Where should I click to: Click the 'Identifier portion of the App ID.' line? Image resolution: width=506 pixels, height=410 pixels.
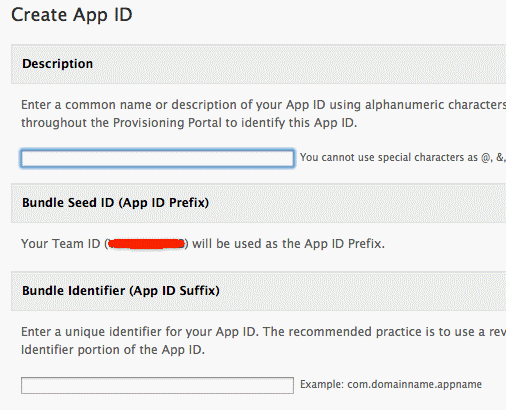tap(113, 350)
